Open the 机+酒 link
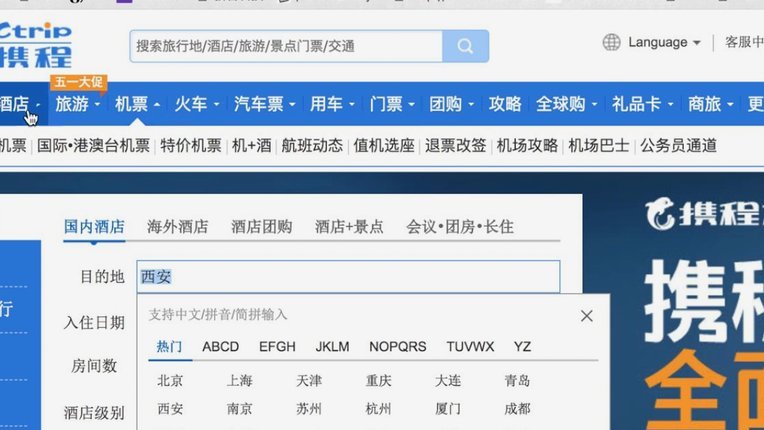The height and width of the screenshot is (430, 764). [251, 146]
